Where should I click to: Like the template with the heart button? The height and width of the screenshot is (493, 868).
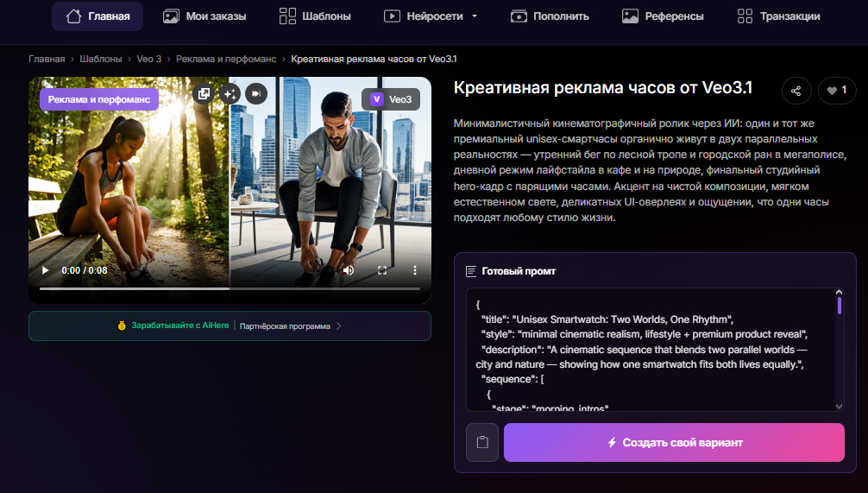pos(837,91)
